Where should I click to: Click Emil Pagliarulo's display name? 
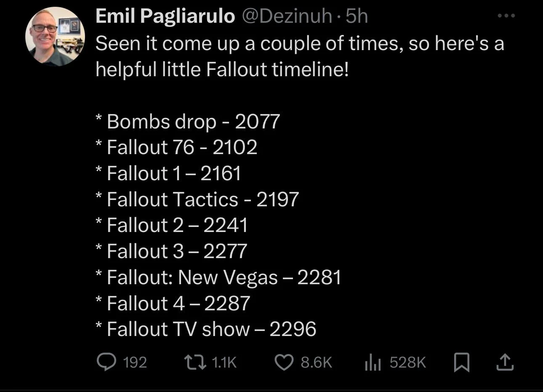165,16
